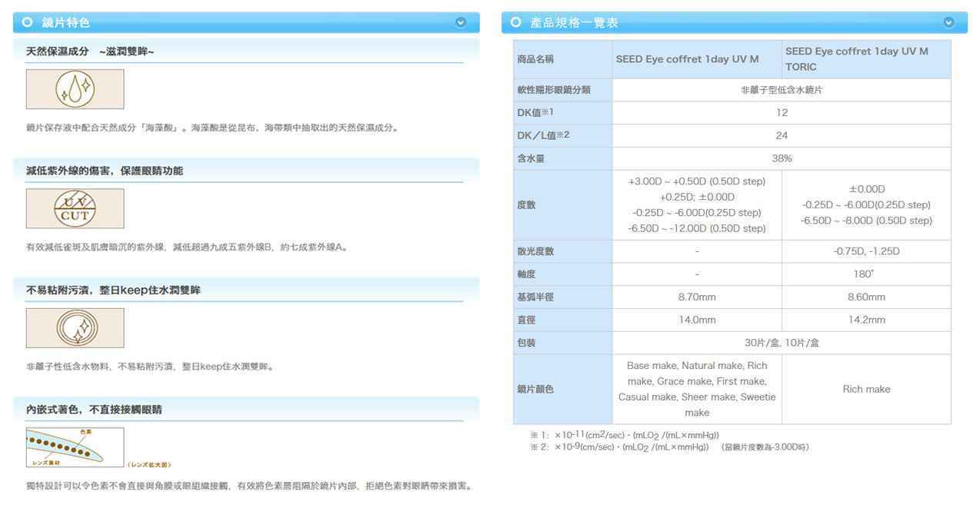Click the 8.60mm base curve cell
Image resolution: width=980 pixels, height=508 pixels.
866,297
